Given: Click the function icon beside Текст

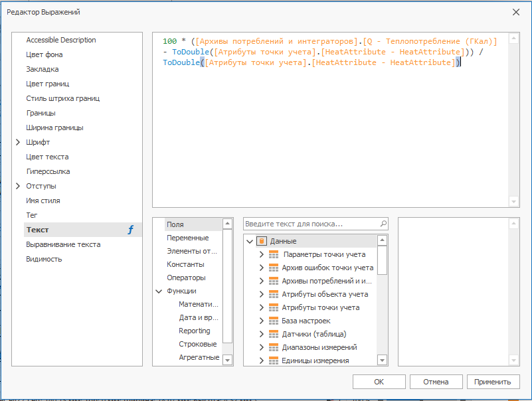Looking at the screenshot, I should (131, 230).
